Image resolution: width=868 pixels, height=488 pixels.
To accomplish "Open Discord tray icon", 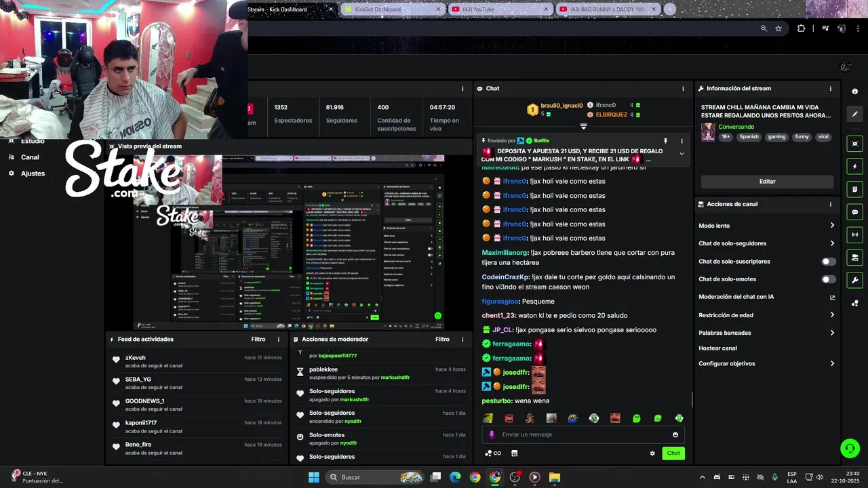I will pyautogui.click(x=717, y=477).
